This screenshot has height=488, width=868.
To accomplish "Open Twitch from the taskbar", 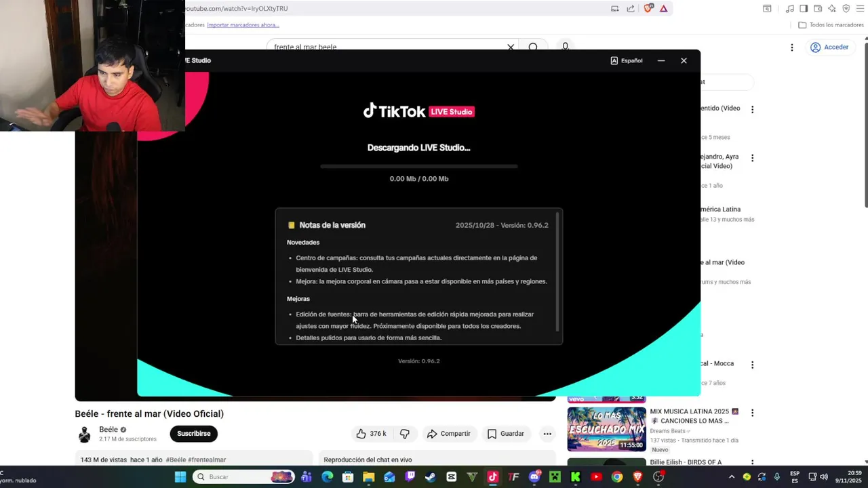I will click(410, 477).
